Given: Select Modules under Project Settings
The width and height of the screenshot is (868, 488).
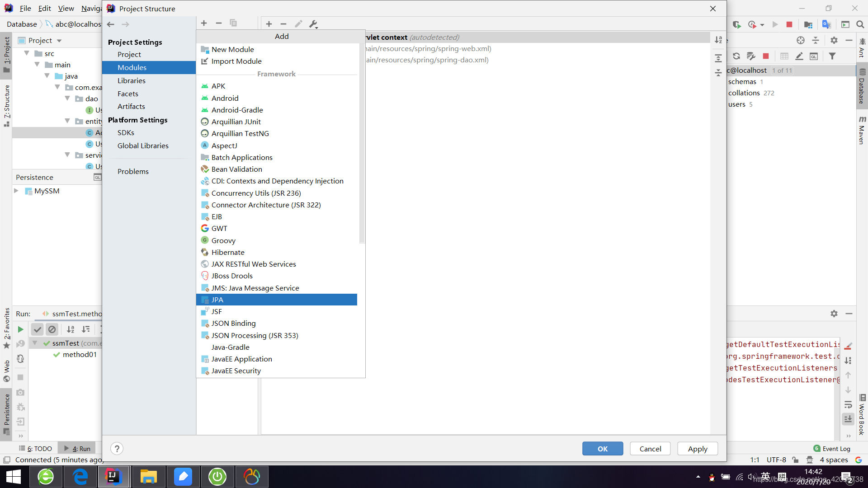Looking at the screenshot, I should click(x=132, y=67).
